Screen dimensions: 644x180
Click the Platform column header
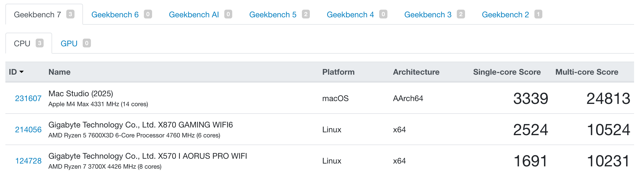(338, 72)
